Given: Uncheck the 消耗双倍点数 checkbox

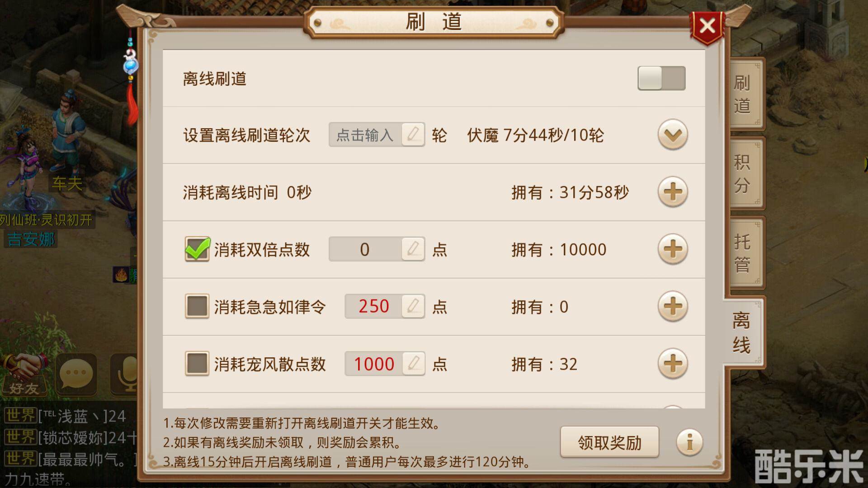Looking at the screenshot, I should click(197, 249).
